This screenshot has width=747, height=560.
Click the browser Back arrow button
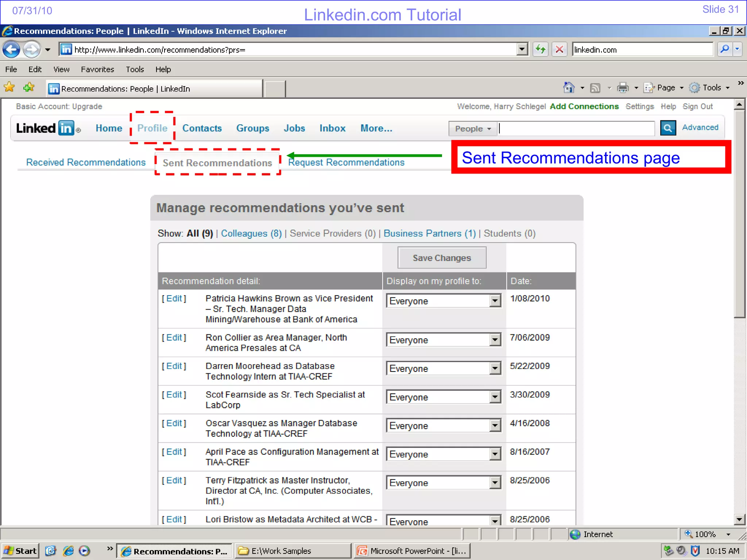click(11, 50)
